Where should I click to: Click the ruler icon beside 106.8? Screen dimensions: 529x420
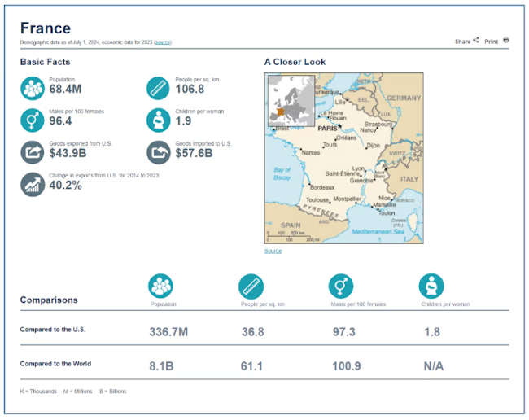[x=158, y=86]
